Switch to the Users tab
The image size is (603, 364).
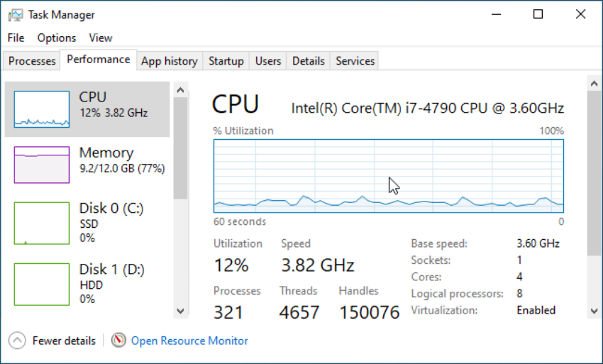click(268, 61)
